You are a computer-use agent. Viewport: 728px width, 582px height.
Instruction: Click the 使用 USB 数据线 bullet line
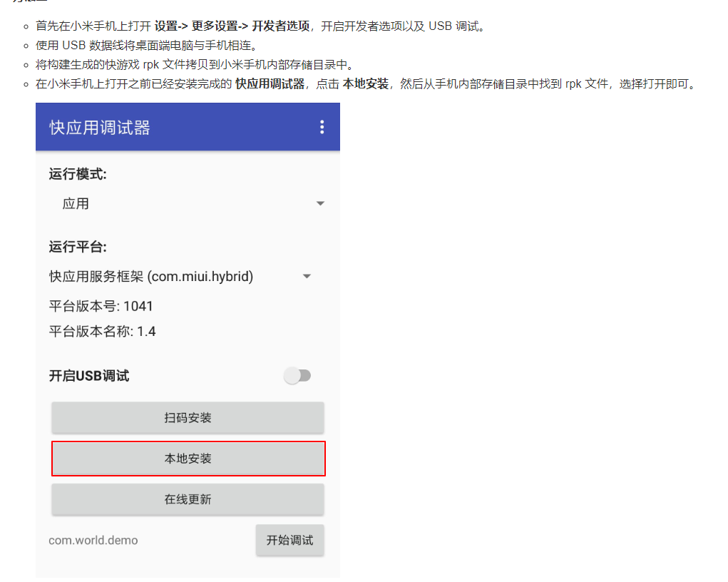146,46
